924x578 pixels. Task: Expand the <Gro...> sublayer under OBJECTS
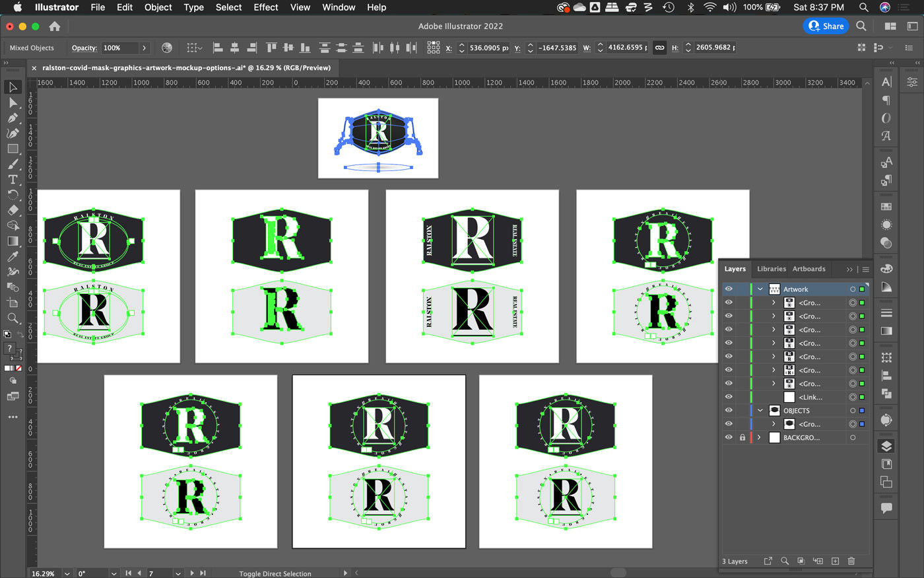pyautogui.click(x=774, y=424)
